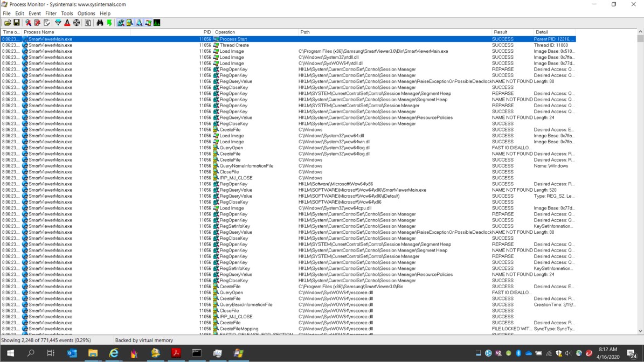Toggle Show Registry Activity in the toolbar
This screenshot has width=644, height=362.
coord(120,23)
